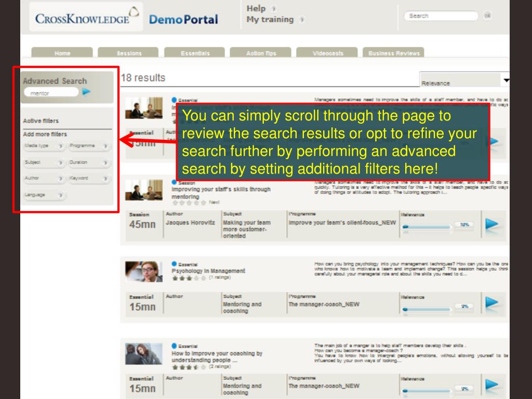Open the Psychology in Management title
Viewport: 532px width, 399px height.
[208, 271]
